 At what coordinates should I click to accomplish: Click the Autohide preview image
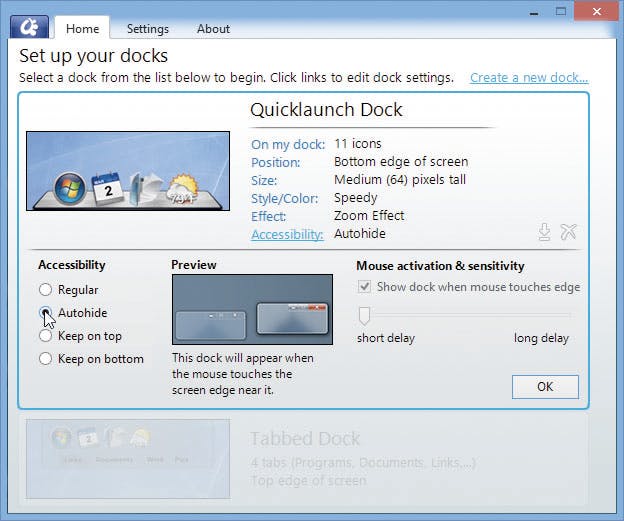(252, 309)
